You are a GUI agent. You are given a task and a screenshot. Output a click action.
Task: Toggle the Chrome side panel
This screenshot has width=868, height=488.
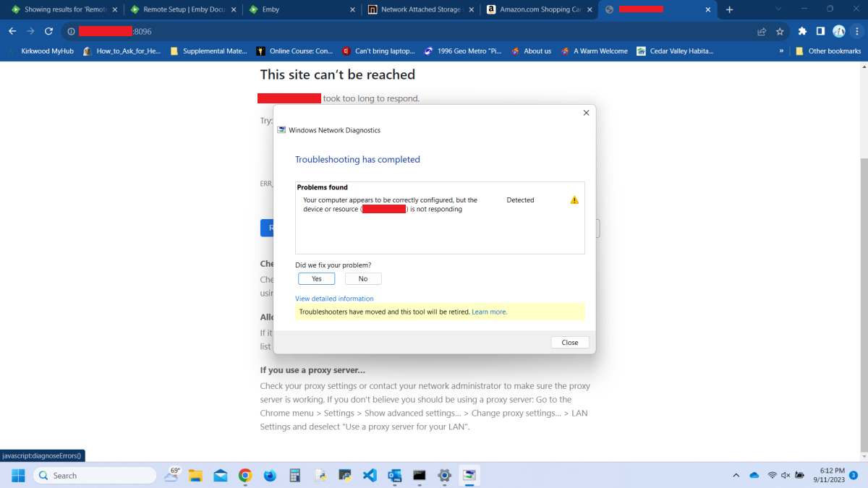(820, 31)
